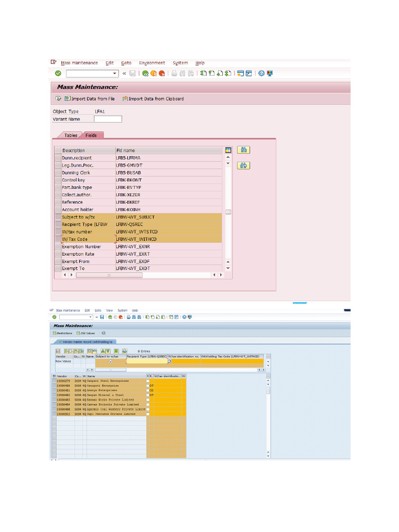399x532 pixels.
Task: Click the Find Next binoculars button beside the fields table
Action: [243, 166]
